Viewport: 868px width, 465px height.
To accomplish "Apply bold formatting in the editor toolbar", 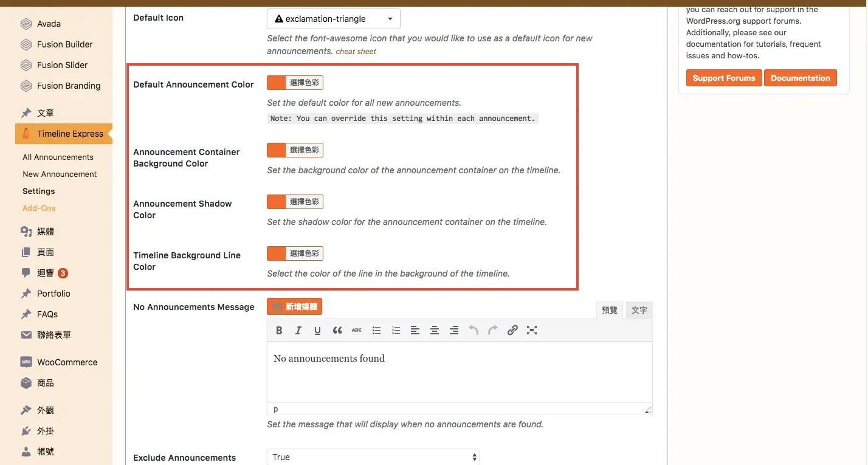I will click(x=279, y=330).
